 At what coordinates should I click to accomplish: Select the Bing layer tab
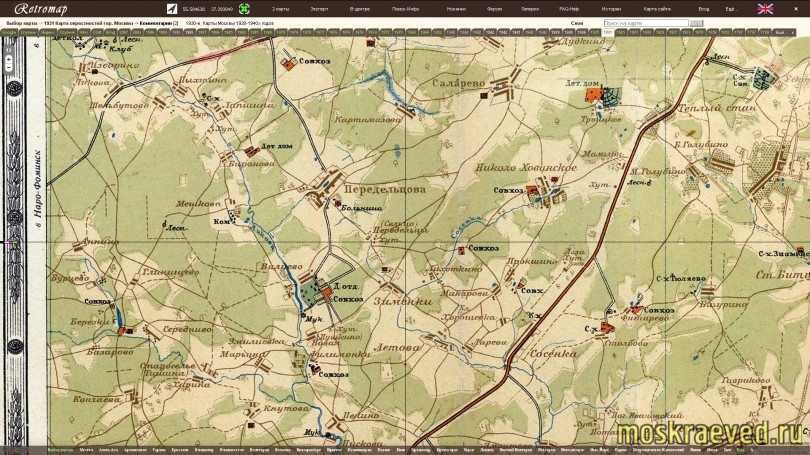click(110, 32)
